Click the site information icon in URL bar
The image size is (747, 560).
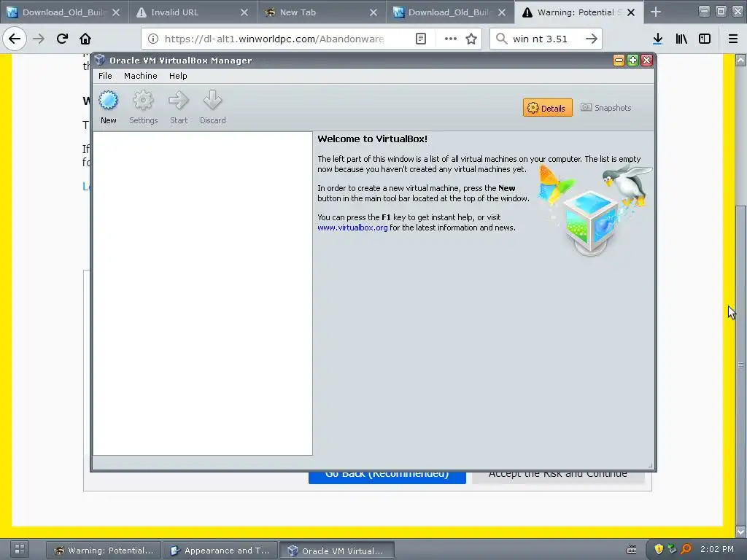[x=153, y=39]
